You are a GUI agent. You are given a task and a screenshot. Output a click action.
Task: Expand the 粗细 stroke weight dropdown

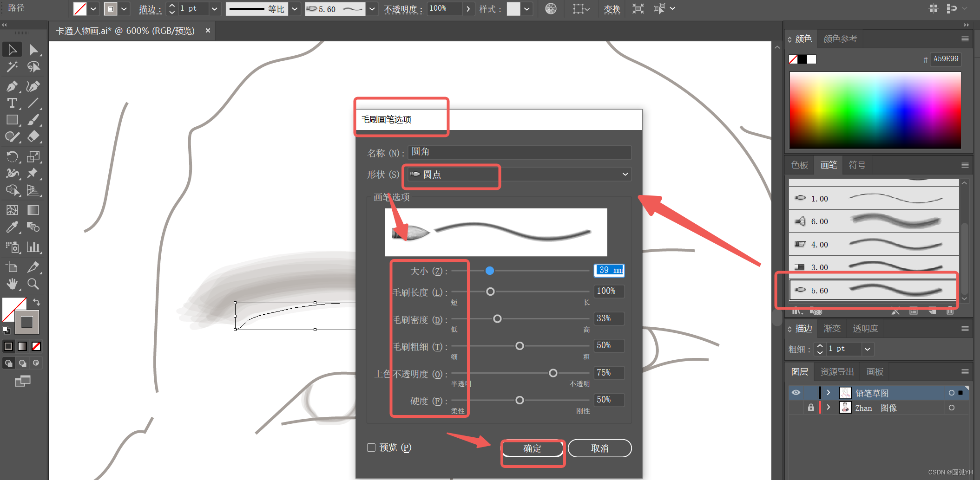click(867, 349)
